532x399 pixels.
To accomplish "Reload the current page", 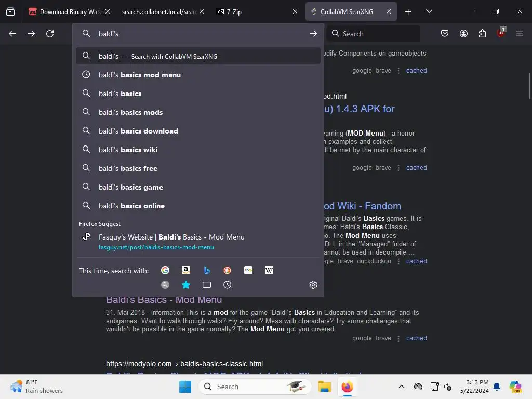I will (50, 34).
